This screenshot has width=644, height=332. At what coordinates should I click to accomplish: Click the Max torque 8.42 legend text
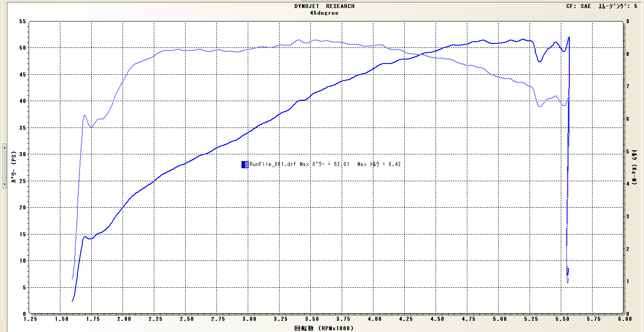[x=379, y=165]
